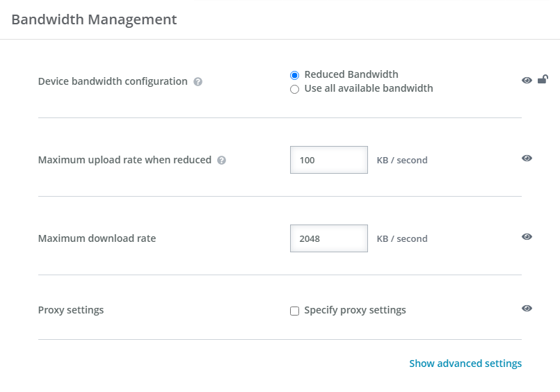Click the Device bandwidth configuration label
The image size is (560, 392).
(x=113, y=81)
